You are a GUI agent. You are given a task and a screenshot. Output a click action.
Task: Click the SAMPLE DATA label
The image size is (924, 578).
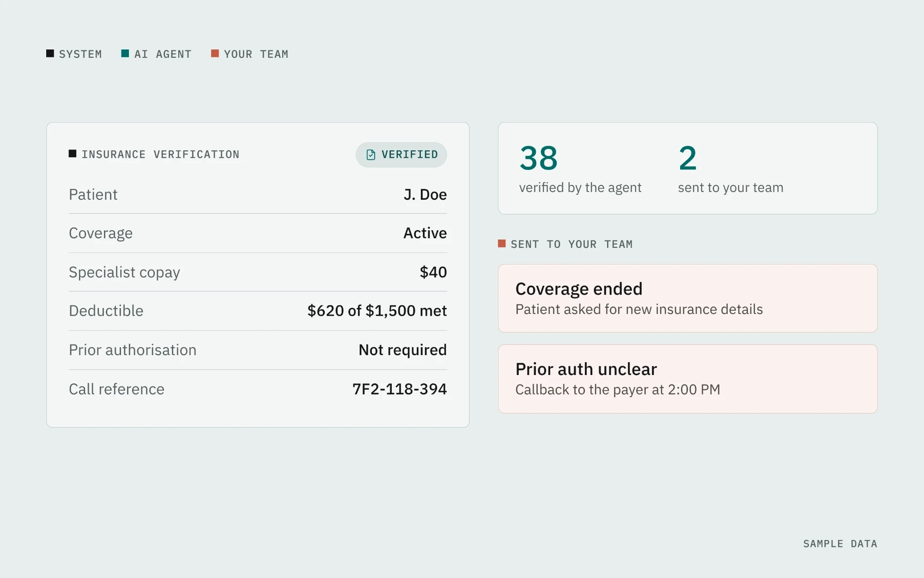[840, 544]
